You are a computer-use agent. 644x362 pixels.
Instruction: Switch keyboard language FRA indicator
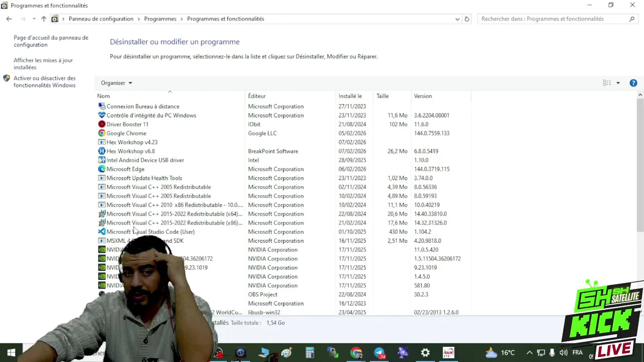click(x=577, y=353)
